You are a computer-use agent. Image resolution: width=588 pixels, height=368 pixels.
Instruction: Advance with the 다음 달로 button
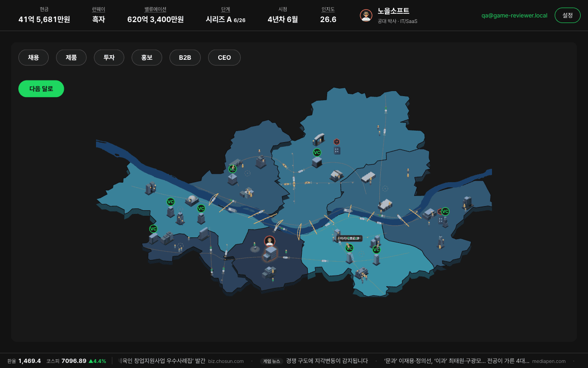(x=41, y=89)
